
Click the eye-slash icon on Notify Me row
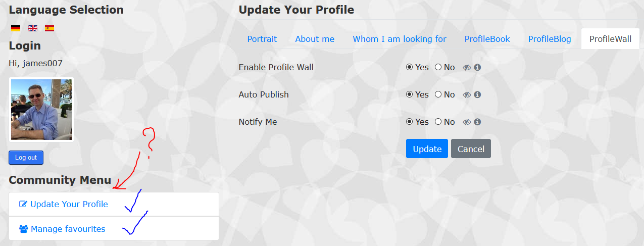coord(467,122)
